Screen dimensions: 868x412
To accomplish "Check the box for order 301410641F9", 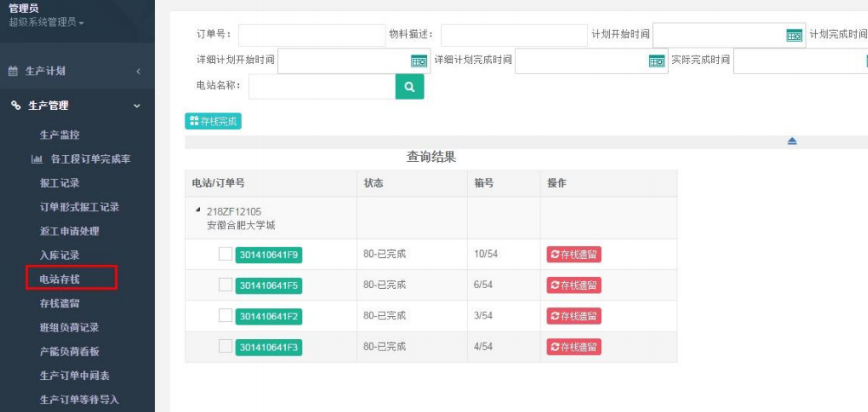I will click(x=225, y=254).
